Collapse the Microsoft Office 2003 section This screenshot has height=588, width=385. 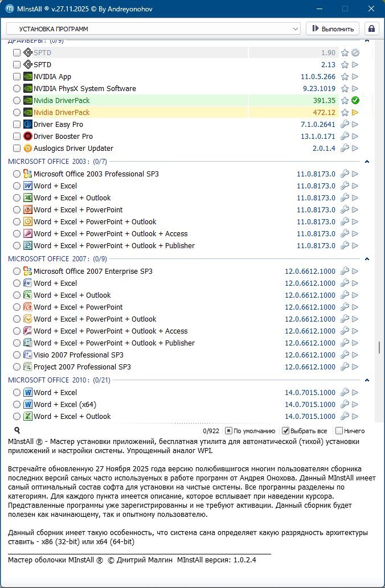point(367,162)
